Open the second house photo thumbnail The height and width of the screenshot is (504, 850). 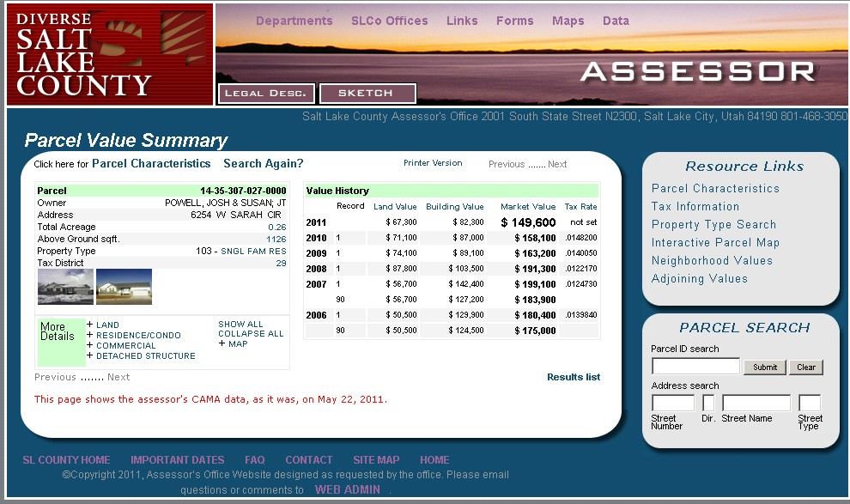point(124,287)
